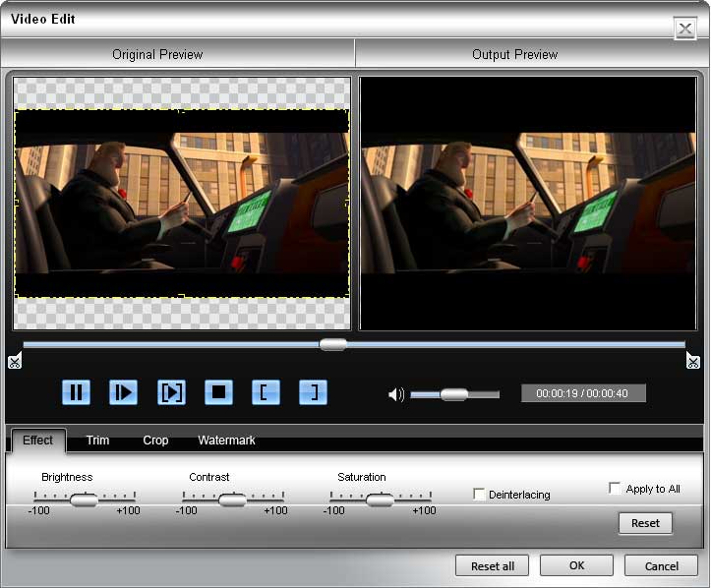
Task: Mute audio via the speaker icon
Action: point(396,394)
